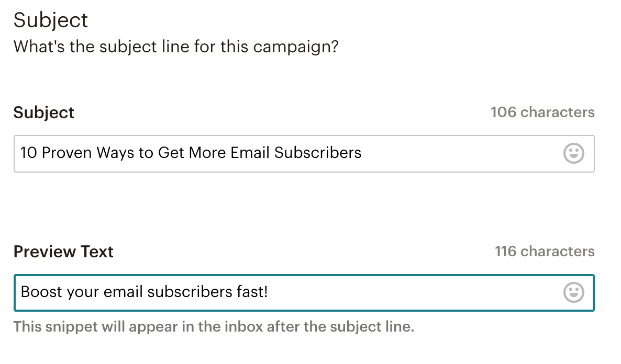
Task: Click the 116 characters counter
Action: tap(545, 251)
